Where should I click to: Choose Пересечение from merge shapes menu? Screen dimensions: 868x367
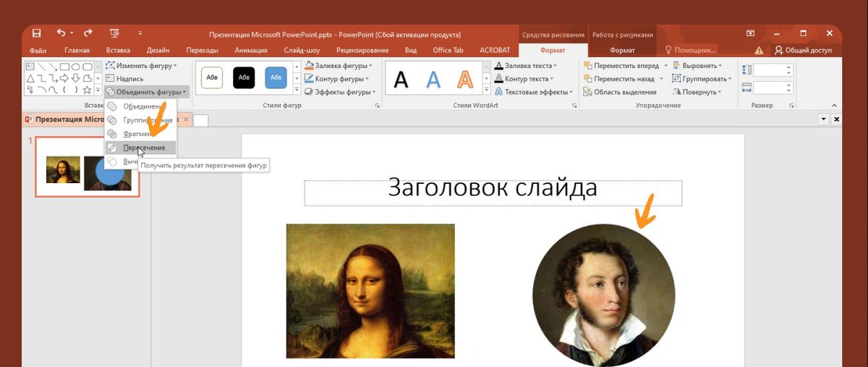click(x=140, y=148)
